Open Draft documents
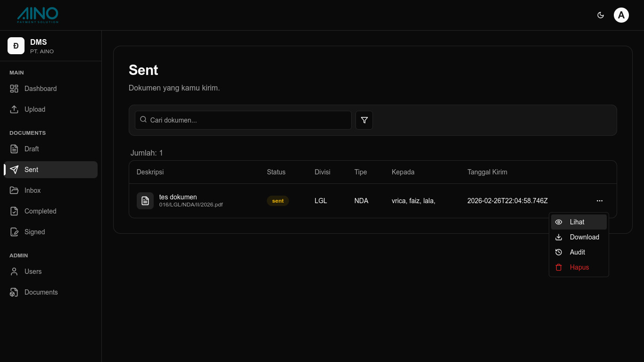Screen dimensions: 644x362 coord(32,149)
